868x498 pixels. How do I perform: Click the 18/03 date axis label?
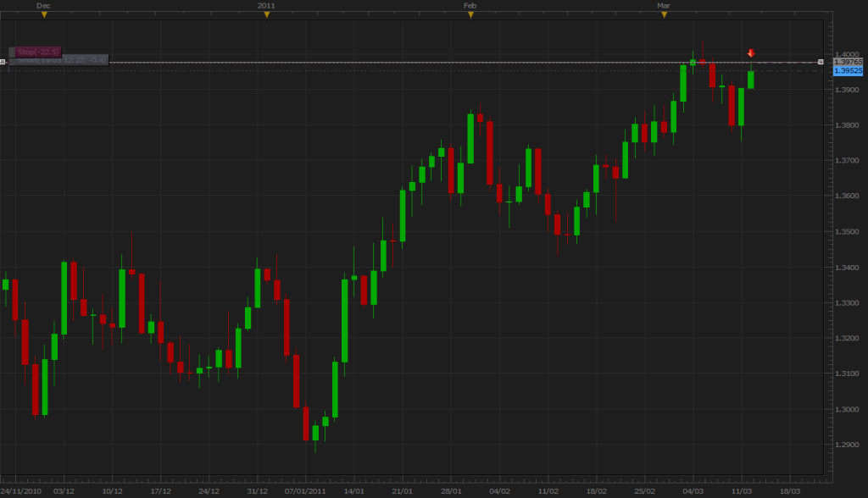[790, 491]
